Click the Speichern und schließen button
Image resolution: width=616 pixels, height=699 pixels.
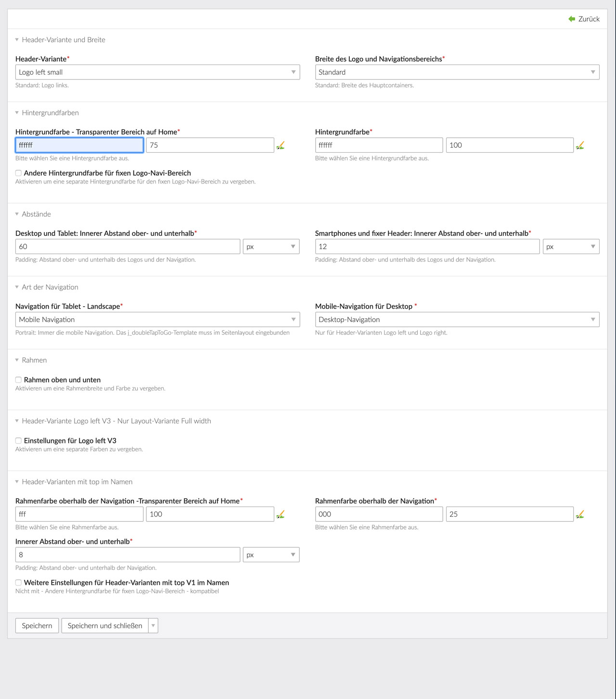coord(105,626)
